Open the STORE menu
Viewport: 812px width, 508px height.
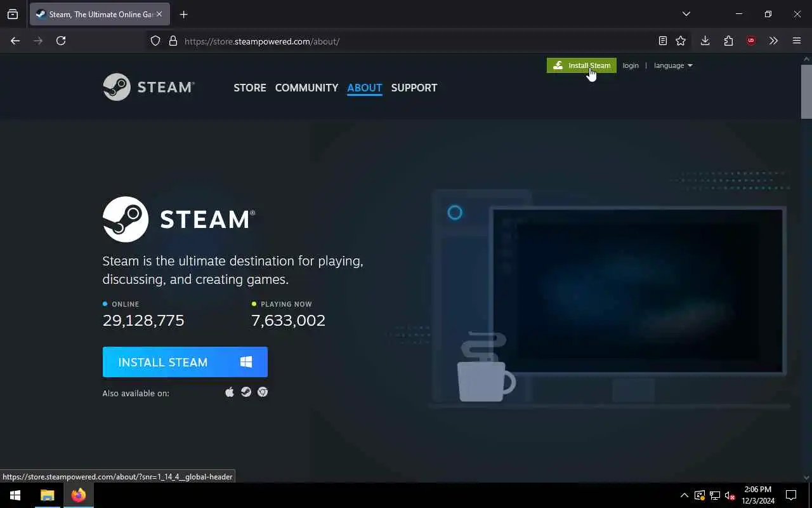click(x=250, y=88)
